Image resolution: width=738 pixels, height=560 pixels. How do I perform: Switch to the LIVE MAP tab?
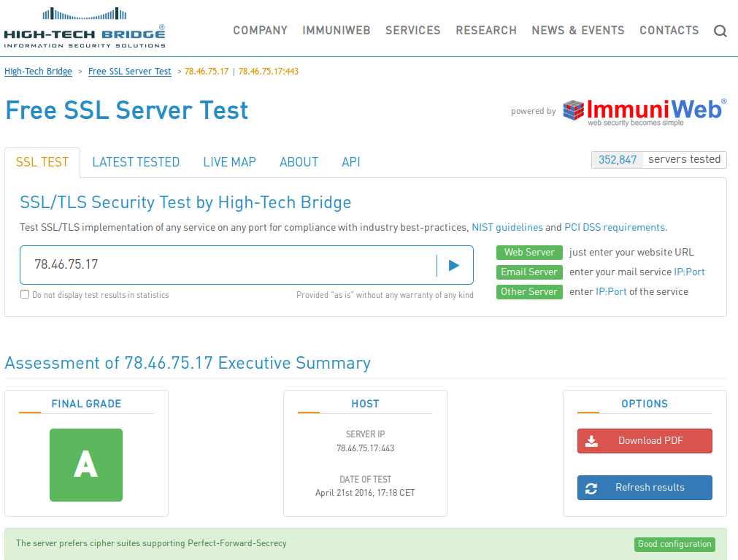click(230, 162)
